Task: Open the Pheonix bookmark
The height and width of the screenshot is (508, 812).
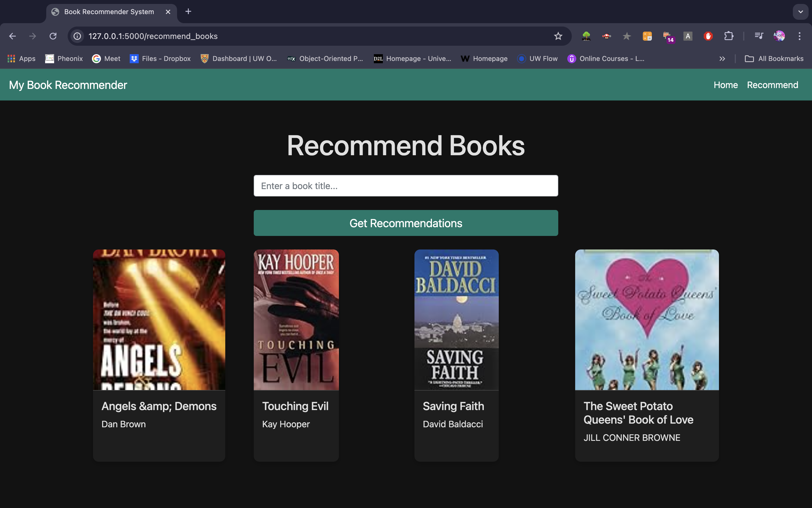Action: [64, 59]
